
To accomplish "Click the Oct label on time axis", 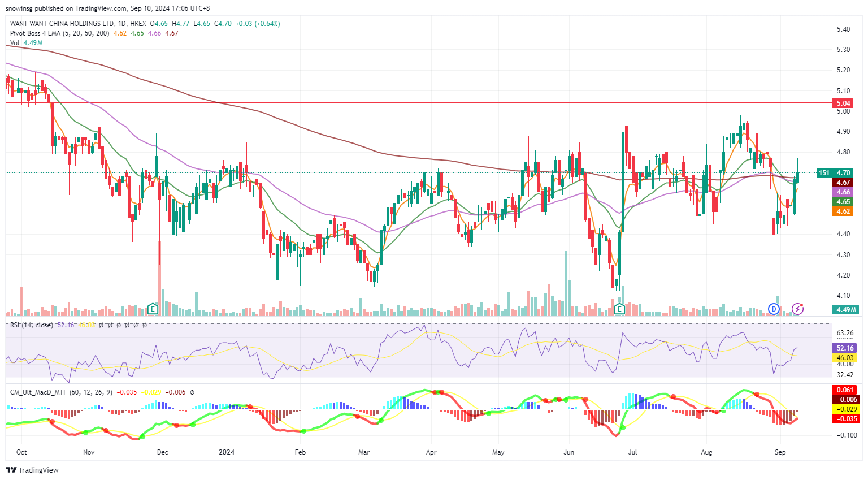I will (x=21, y=452).
